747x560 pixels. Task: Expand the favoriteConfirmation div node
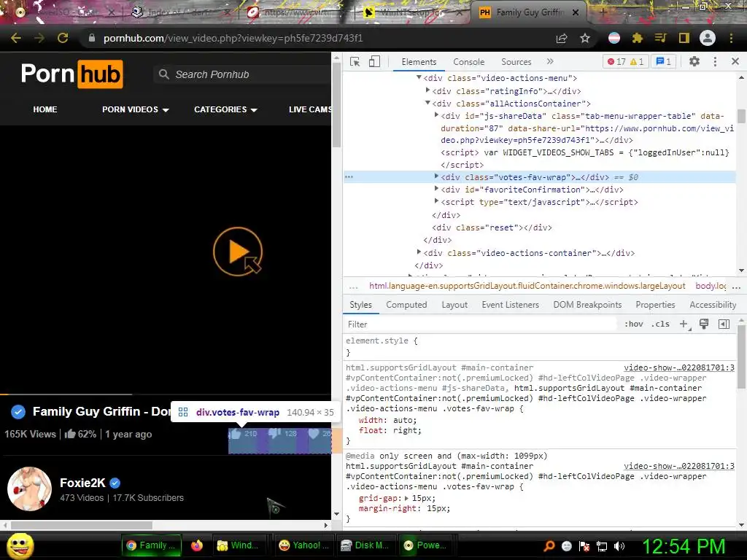pos(436,189)
